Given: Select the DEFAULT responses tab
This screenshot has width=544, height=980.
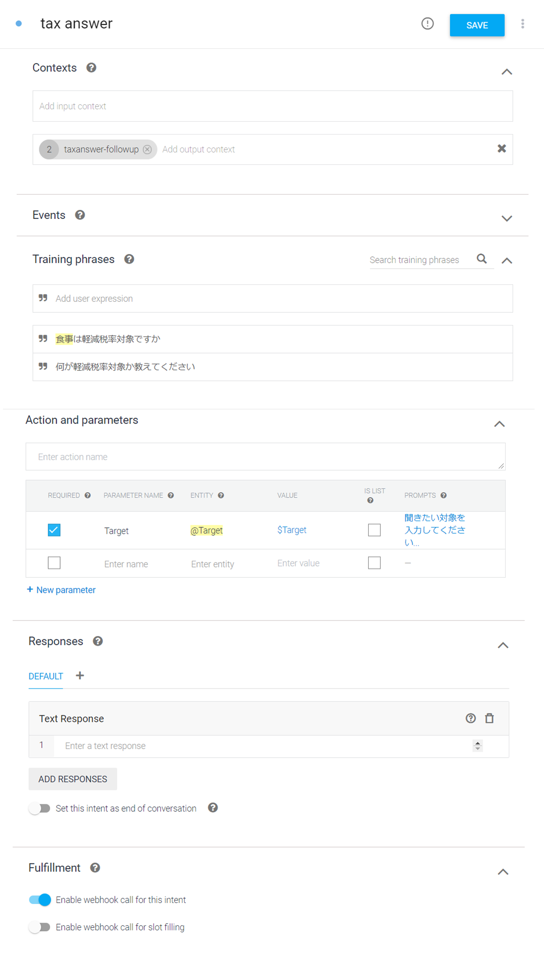Looking at the screenshot, I should (46, 676).
